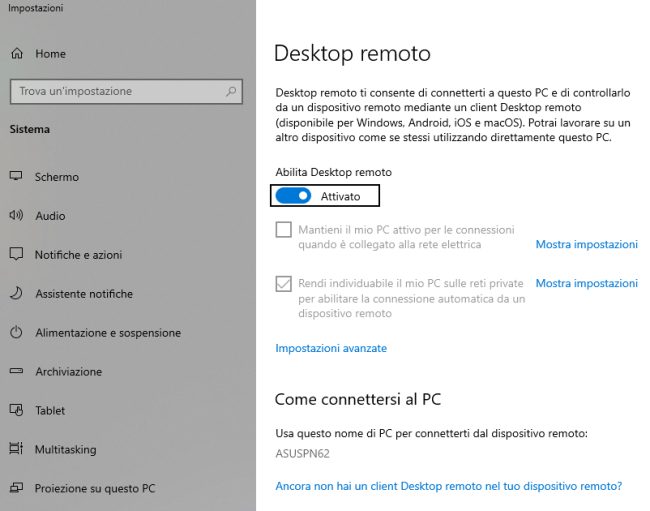
Task: Focus the Trova un'impostazione search field
Action: click(x=126, y=91)
